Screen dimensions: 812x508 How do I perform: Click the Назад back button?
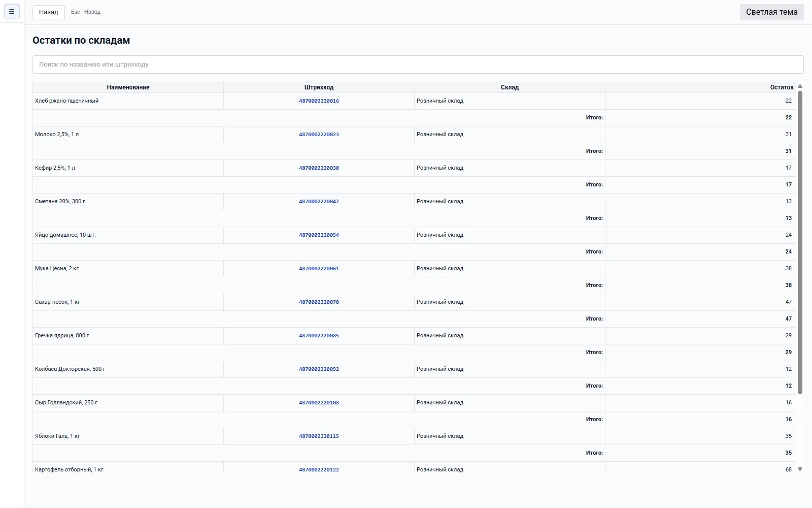(49, 12)
